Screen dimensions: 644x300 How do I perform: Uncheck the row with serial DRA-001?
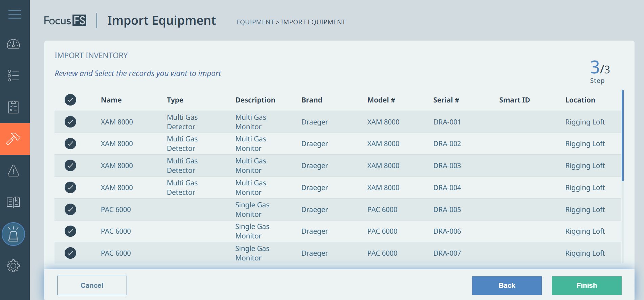click(x=70, y=122)
